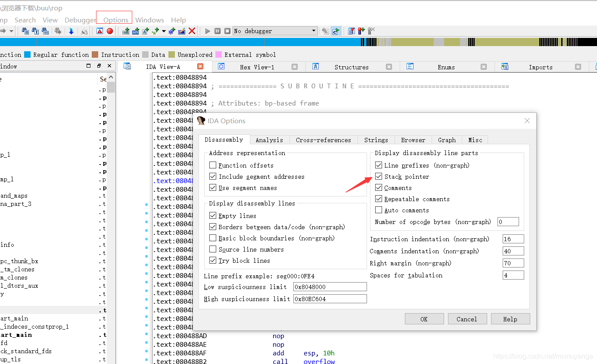Toggle Include segment addresses checkbox
The height and width of the screenshot is (364, 597).
tap(213, 176)
